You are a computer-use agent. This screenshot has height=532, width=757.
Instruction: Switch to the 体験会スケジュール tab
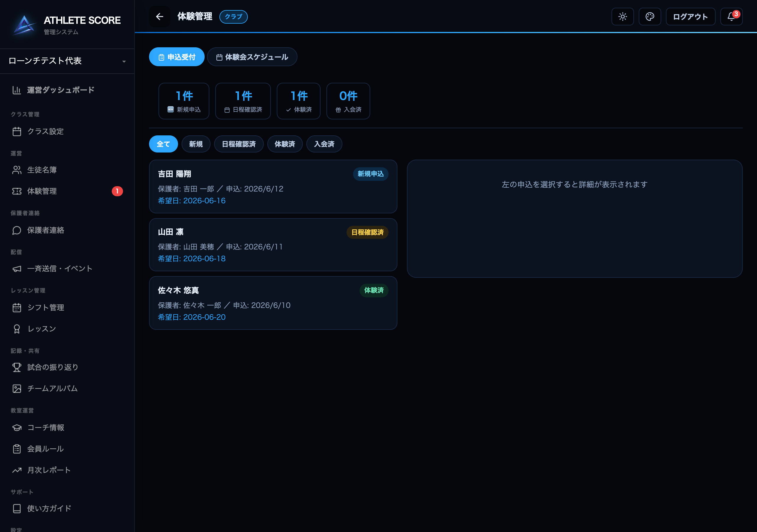click(x=252, y=57)
